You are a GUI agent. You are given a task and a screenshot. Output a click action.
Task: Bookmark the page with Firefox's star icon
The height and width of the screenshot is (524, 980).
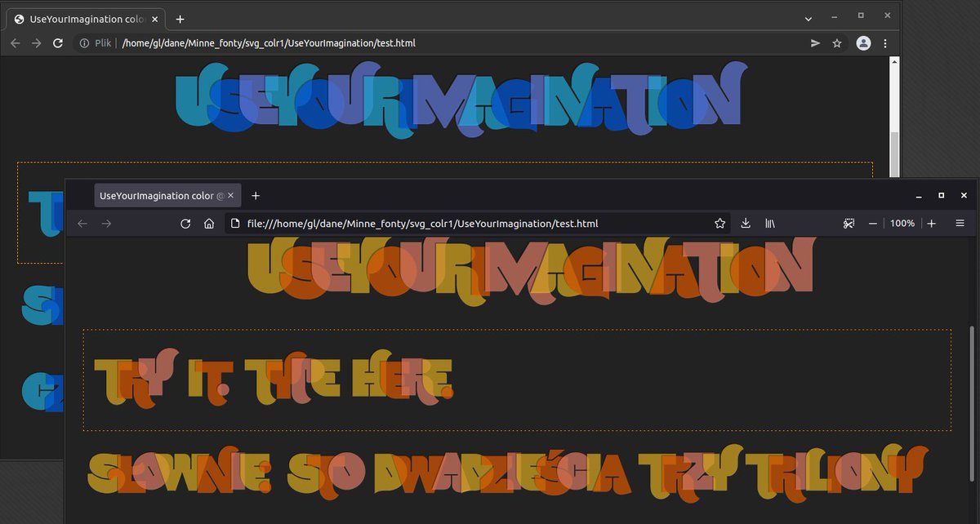click(x=719, y=224)
